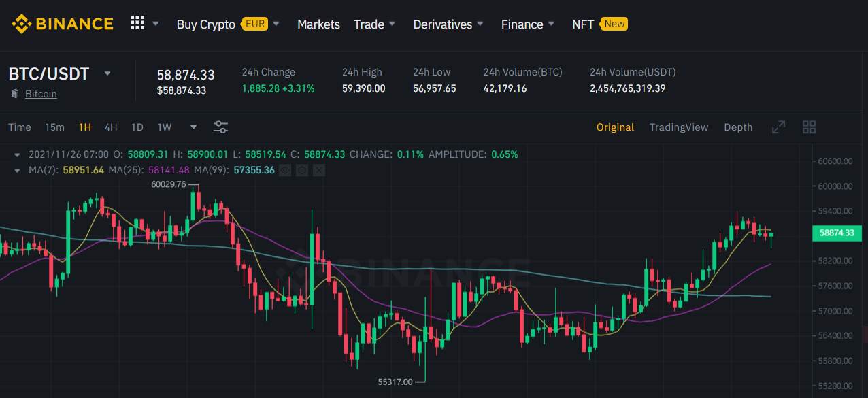Expand the chart to fullscreen

[778, 127]
